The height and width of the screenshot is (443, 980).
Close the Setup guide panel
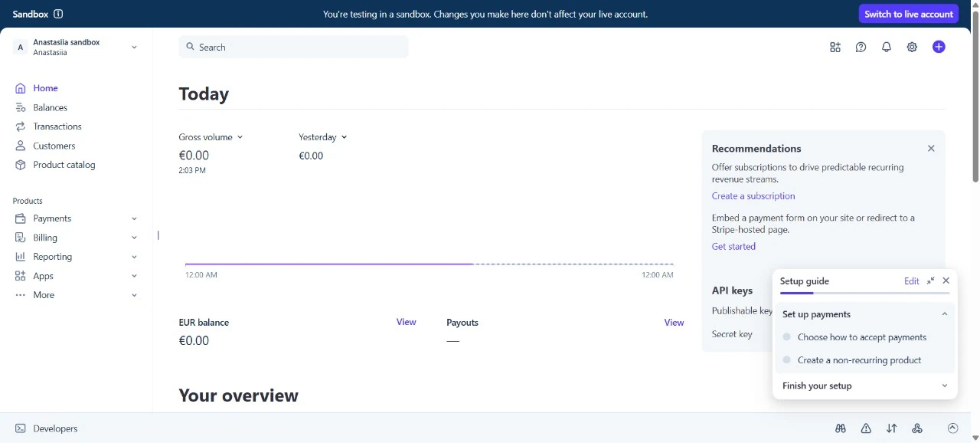(946, 281)
